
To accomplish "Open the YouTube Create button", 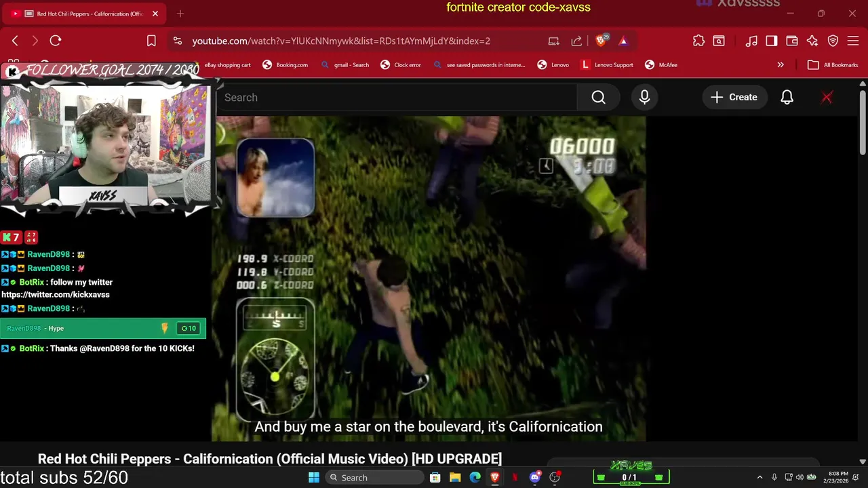I will (734, 98).
